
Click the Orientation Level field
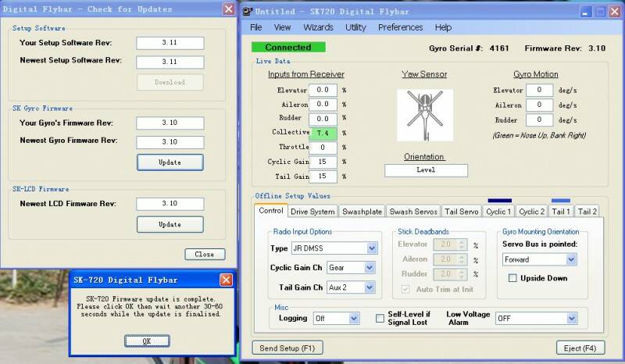(x=426, y=170)
